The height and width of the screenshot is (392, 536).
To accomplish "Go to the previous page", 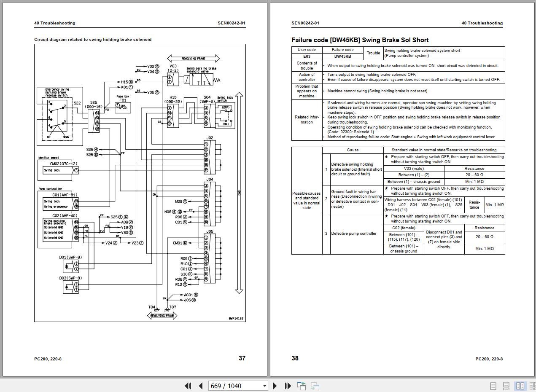I will click(x=201, y=386).
